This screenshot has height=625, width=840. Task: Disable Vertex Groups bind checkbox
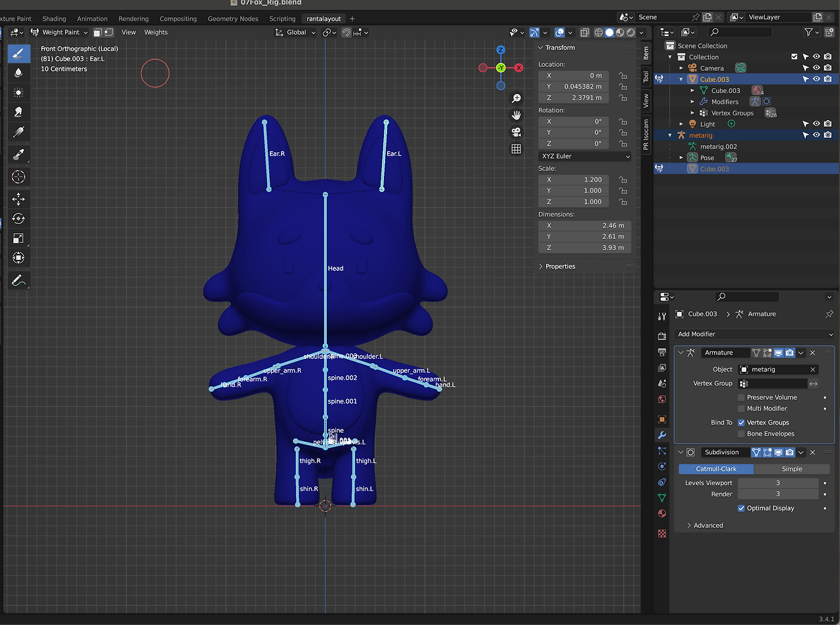point(741,423)
